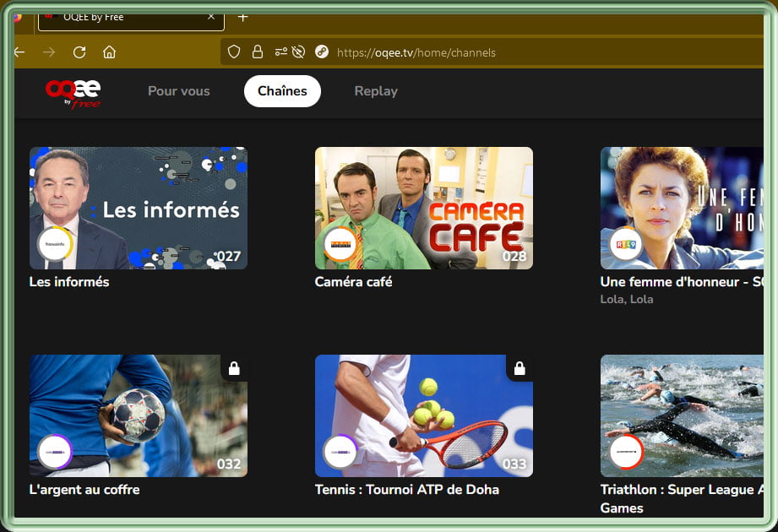Open the Les informés channel thumbnail

[x=139, y=208]
